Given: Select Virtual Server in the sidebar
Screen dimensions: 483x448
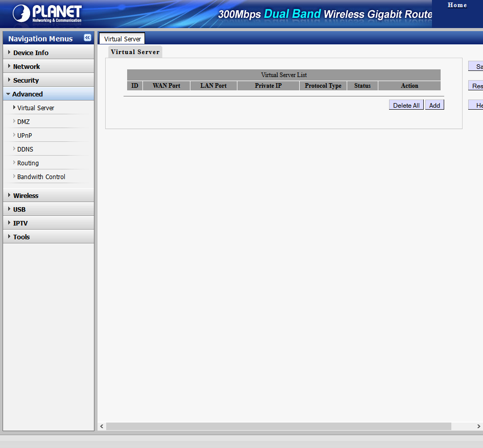Looking at the screenshot, I should click(36, 108).
